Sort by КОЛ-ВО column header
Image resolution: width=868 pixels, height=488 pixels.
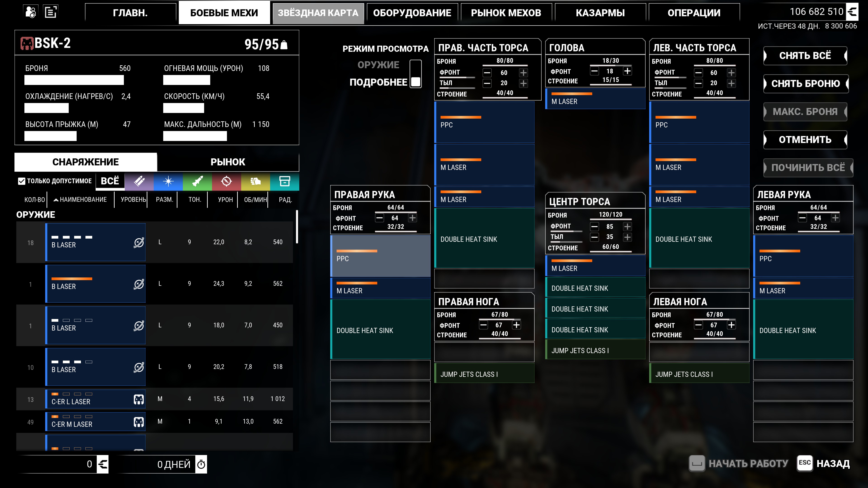click(34, 200)
